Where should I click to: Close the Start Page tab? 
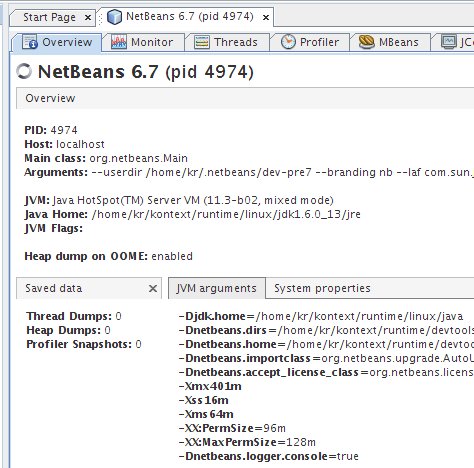click(88, 17)
